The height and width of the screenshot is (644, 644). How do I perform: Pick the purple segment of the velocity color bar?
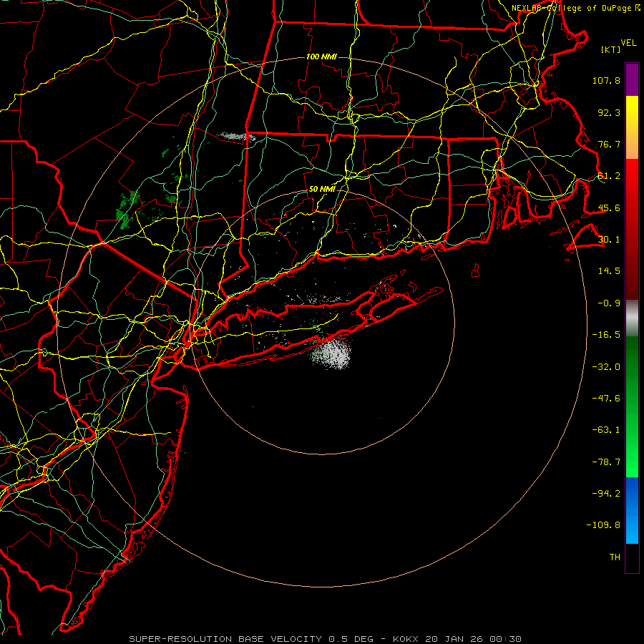[632, 80]
